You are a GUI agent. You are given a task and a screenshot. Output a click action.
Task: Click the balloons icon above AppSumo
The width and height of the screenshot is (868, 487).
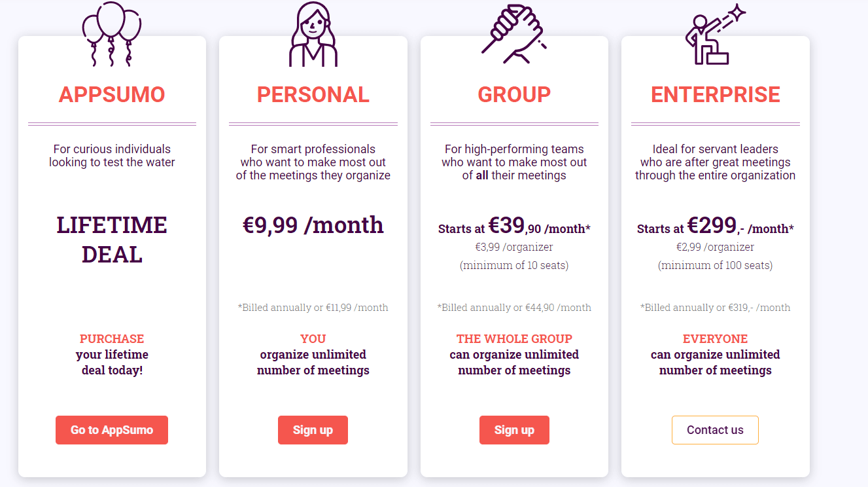tap(111, 33)
